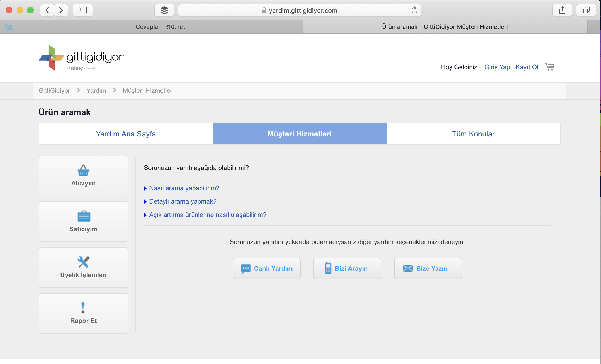Open the Yardım Ana Sayfa tab
601x364 pixels.
[126, 134]
